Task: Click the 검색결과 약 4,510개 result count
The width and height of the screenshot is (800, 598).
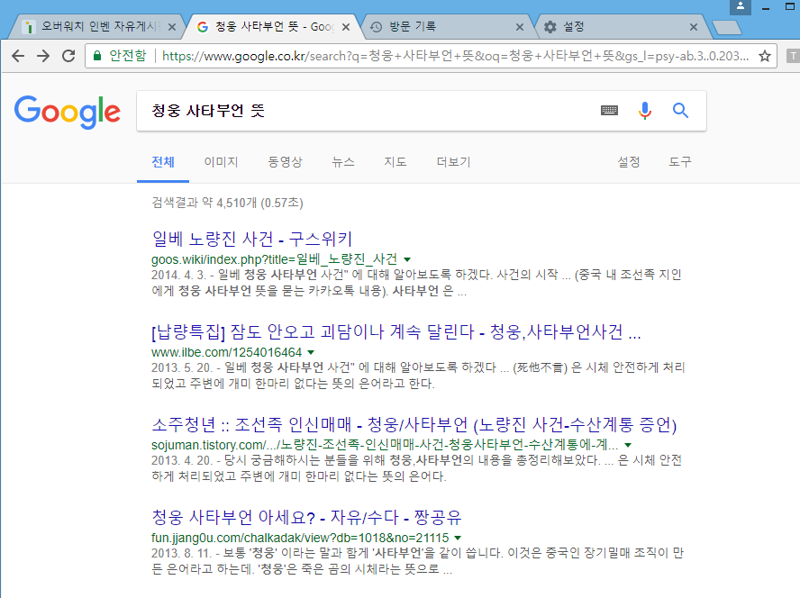Action: coord(228,203)
